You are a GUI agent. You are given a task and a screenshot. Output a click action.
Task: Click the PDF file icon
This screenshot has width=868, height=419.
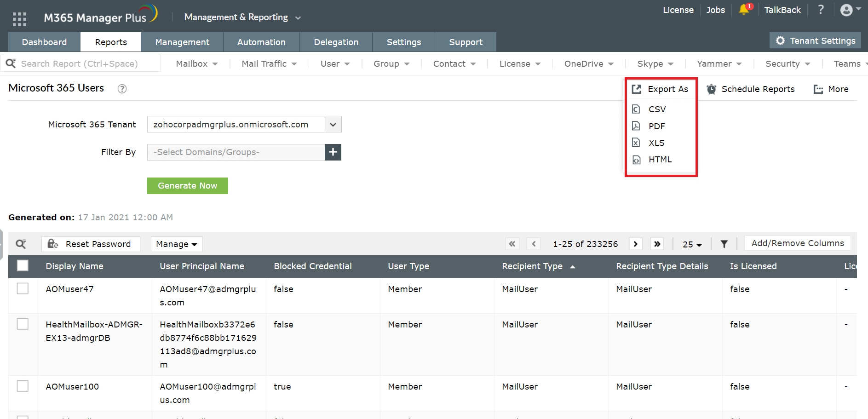tap(636, 126)
